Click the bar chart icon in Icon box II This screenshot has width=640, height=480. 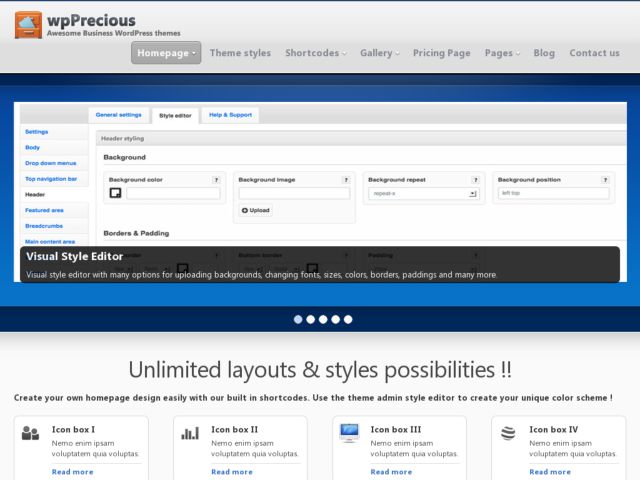(x=190, y=433)
